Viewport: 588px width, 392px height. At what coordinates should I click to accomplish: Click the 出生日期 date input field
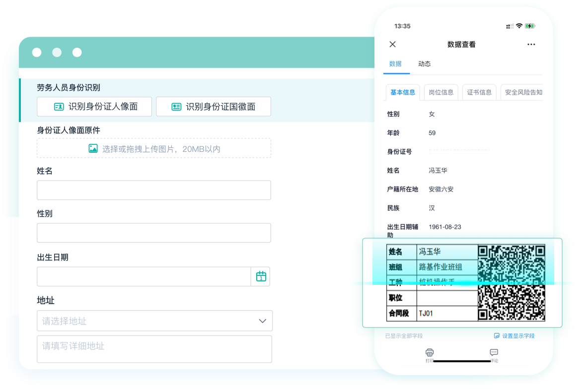144,276
